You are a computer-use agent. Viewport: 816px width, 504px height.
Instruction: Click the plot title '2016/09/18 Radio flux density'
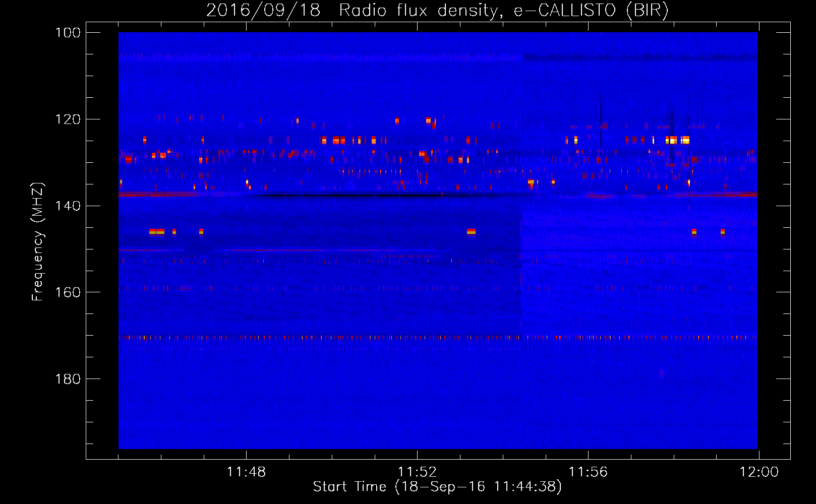pyautogui.click(x=438, y=10)
